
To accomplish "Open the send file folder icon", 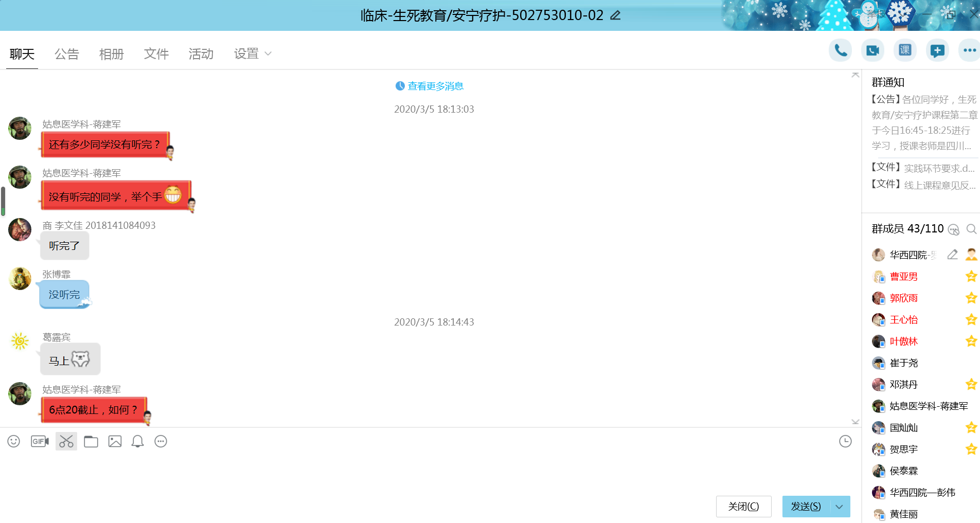I will pos(91,441).
